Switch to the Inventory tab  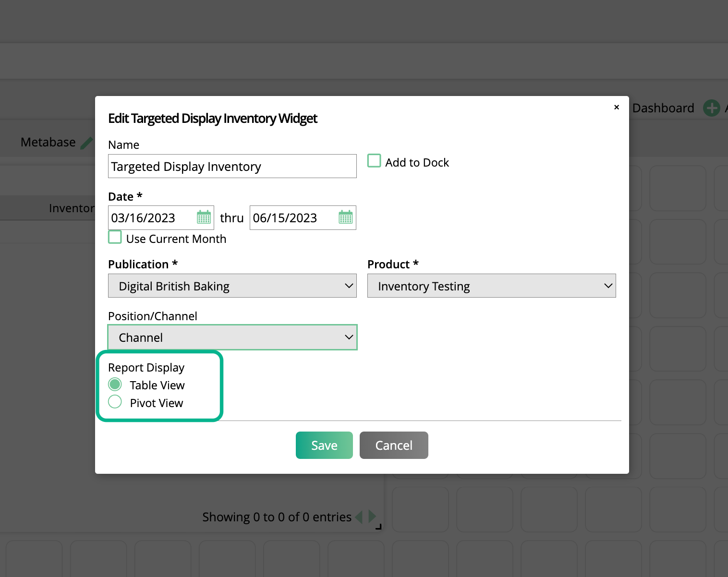click(x=72, y=208)
